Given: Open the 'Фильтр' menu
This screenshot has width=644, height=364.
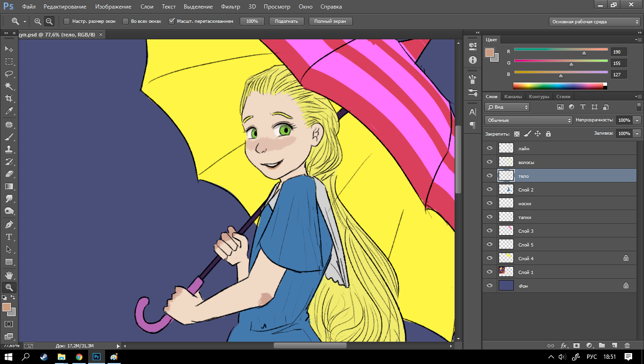Looking at the screenshot, I should click(x=231, y=7).
